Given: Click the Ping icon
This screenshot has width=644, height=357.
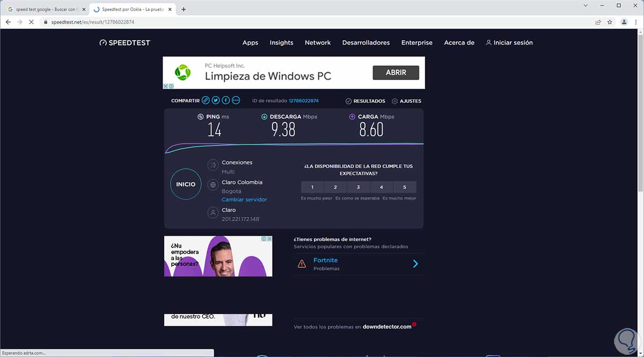Looking at the screenshot, I should (x=201, y=116).
